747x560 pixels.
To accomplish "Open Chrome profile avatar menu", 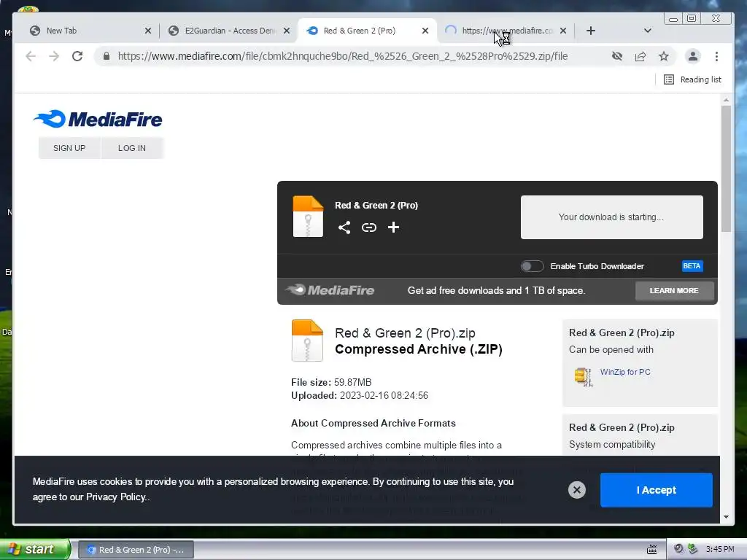I will [x=693, y=56].
